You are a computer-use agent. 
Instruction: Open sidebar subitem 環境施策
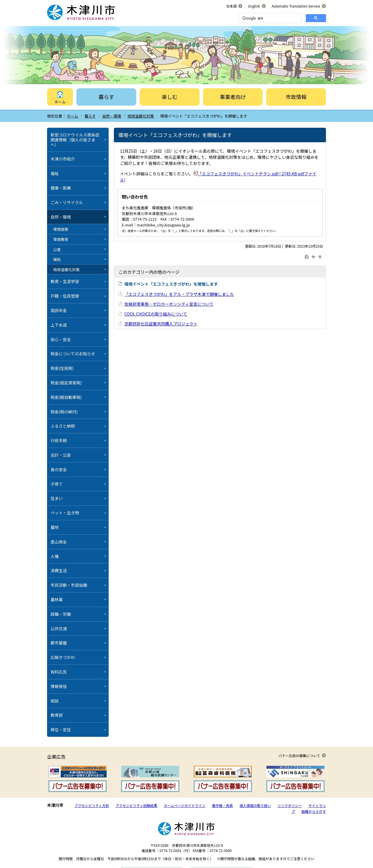[78, 229]
